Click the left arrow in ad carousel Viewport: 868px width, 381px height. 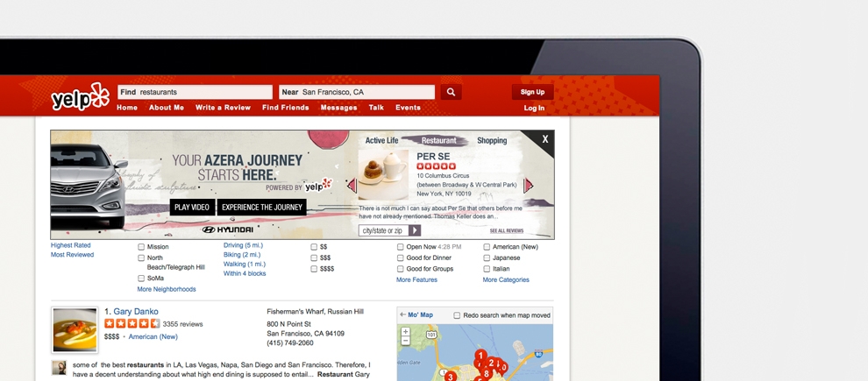click(352, 186)
